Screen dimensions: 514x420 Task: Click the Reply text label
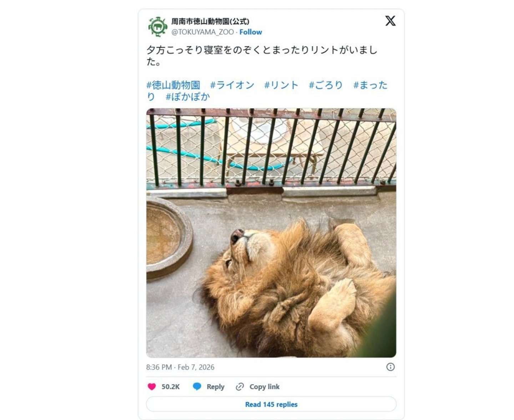(216, 386)
